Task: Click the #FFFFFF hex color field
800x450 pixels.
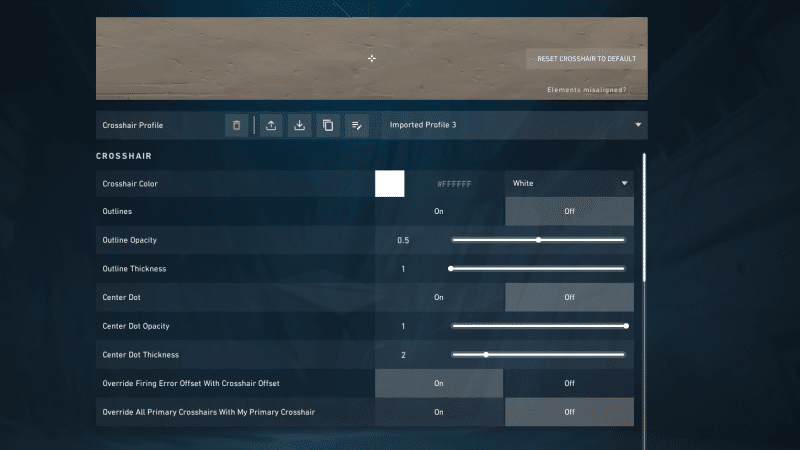Action: click(454, 184)
